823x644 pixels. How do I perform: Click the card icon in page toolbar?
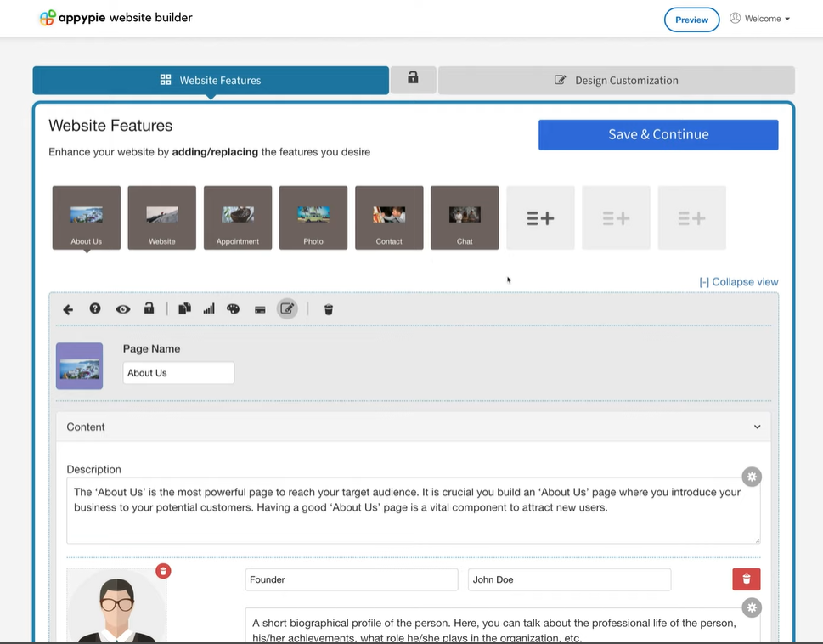click(x=260, y=309)
